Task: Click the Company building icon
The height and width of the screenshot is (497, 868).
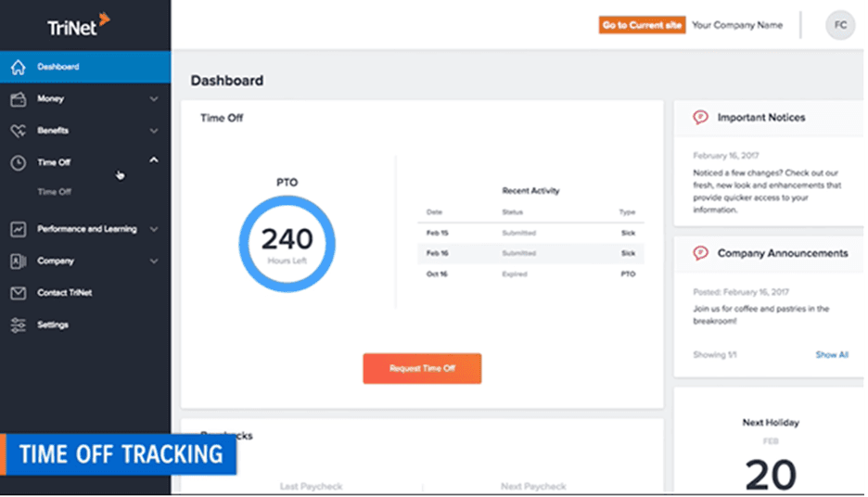Action: (x=18, y=261)
